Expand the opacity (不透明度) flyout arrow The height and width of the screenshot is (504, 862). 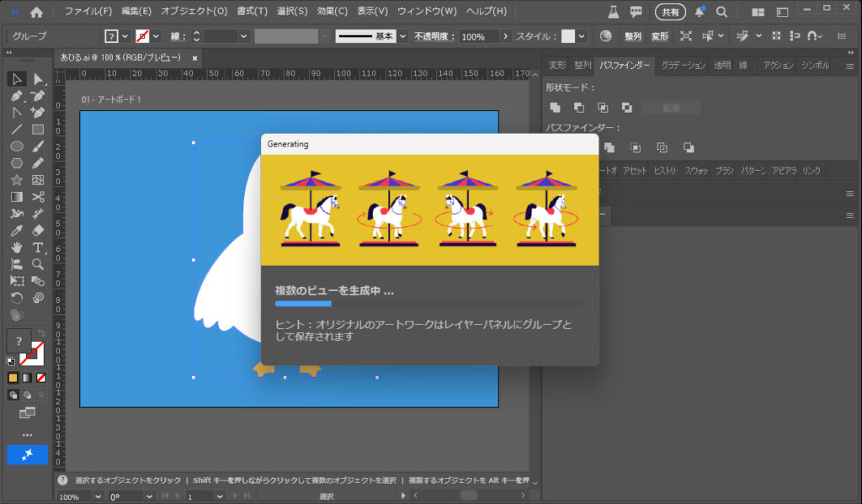tap(505, 37)
